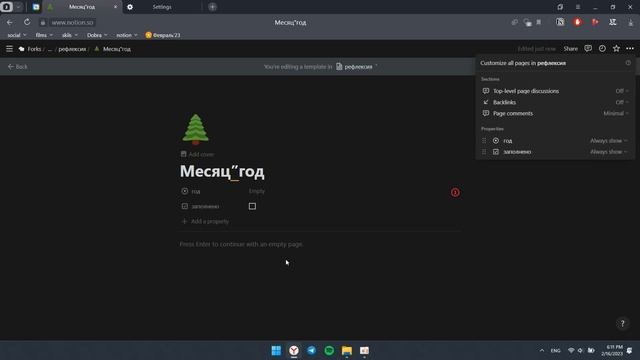Click the page title Месяц"год
The image size is (640, 360).
(x=222, y=171)
